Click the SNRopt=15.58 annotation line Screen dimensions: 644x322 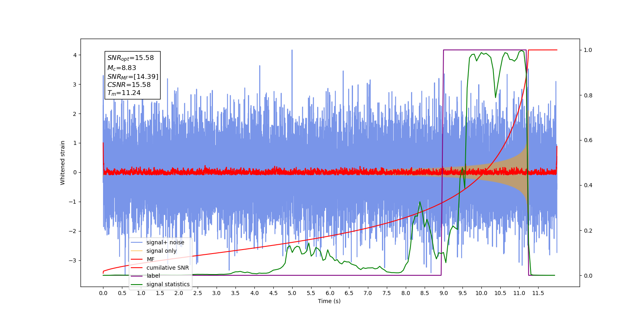130,58
